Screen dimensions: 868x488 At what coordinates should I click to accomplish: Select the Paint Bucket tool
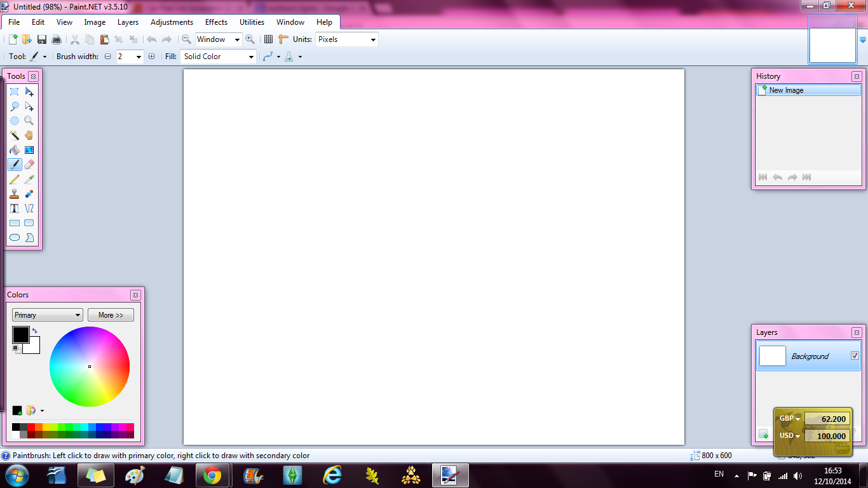(14, 150)
